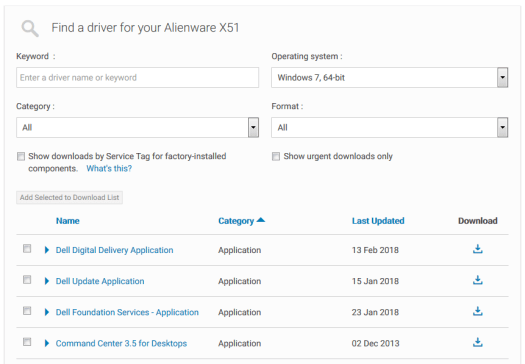Open Dell Digital Delivery Application link
This screenshot has height=364, width=525.
115,250
